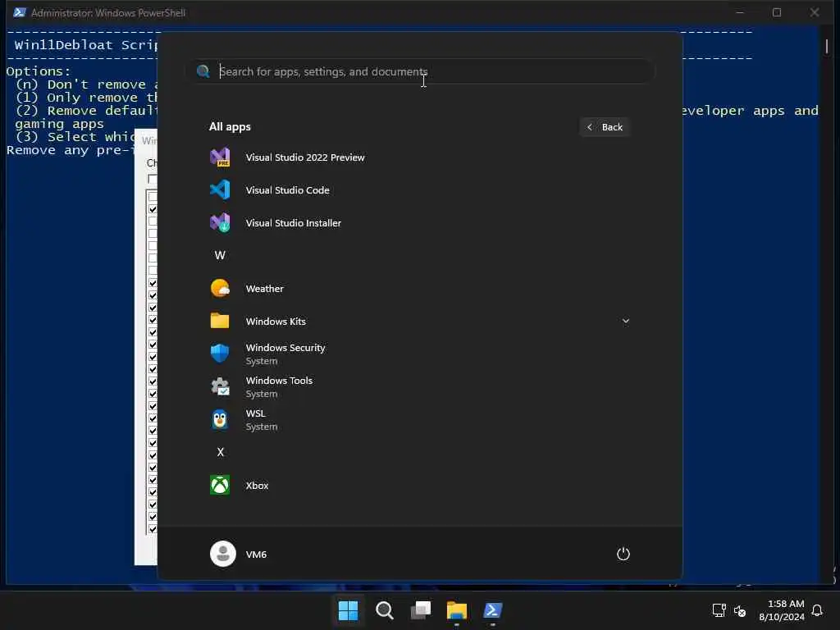Click the Windows Tools app name
The image size is (840, 630).
[x=279, y=381]
